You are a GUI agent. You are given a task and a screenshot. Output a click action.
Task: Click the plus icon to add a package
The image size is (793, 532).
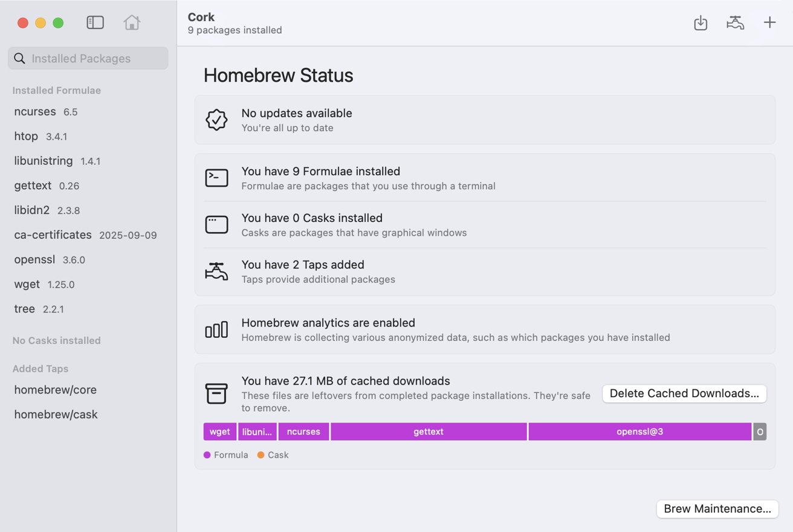769,22
